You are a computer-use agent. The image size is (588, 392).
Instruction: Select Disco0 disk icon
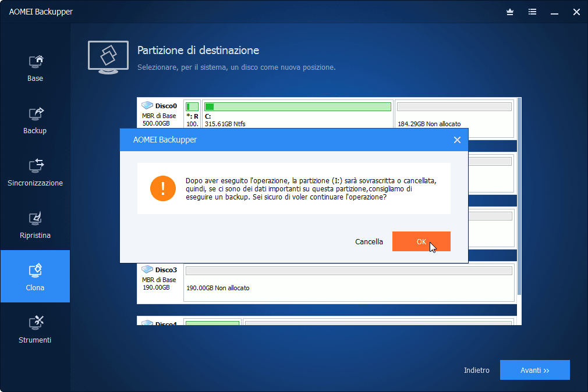coord(147,105)
